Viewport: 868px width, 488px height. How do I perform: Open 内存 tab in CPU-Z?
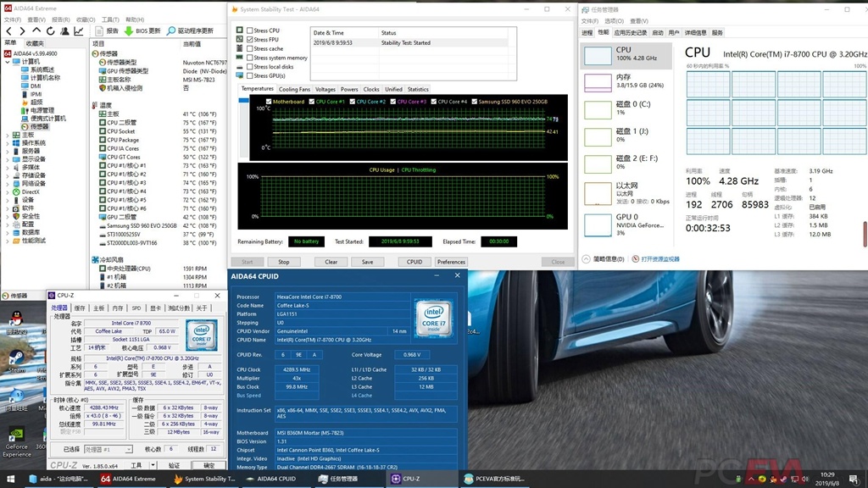118,308
